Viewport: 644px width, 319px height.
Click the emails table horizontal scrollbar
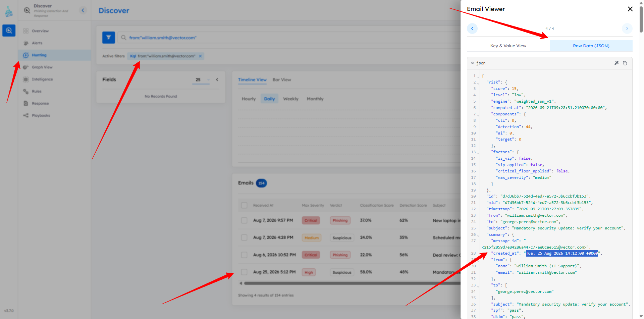pyautogui.click(x=352, y=283)
